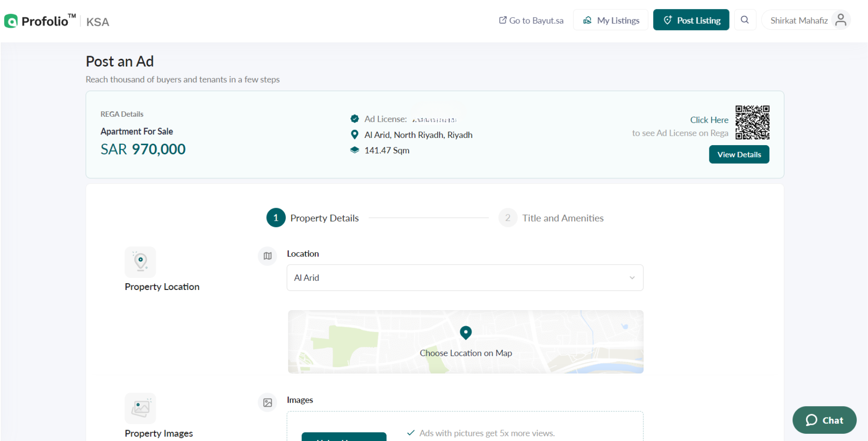
Task: Follow the Click Here Rega link
Action: [709, 120]
